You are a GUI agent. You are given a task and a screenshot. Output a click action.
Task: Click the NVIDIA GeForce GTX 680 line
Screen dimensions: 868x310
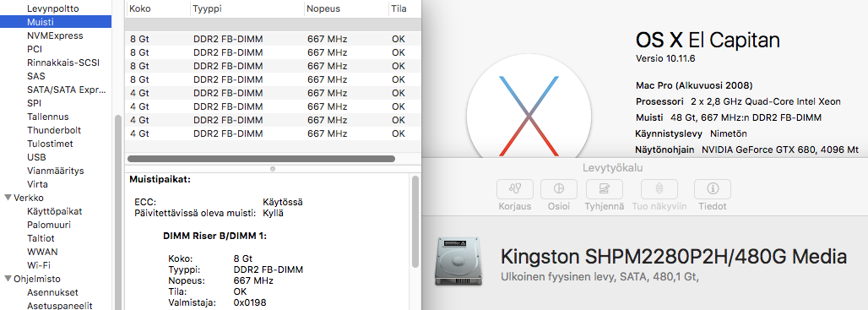pos(746,150)
